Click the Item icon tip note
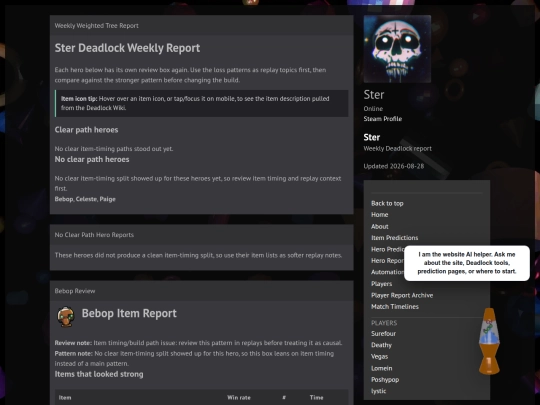 point(201,103)
